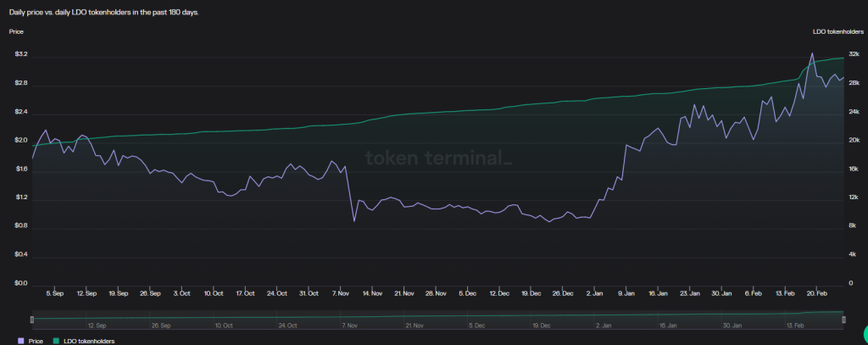This screenshot has height=345, width=868.
Task: Toggle the LDO tokenholders legend entry
Action: point(84,342)
